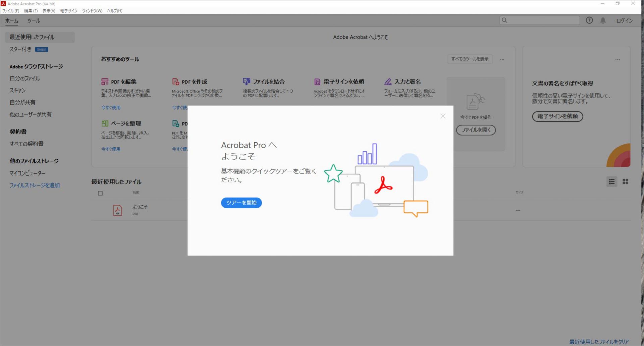Click the ファイルを開く button
This screenshot has width=644, height=346.
pyautogui.click(x=476, y=130)
